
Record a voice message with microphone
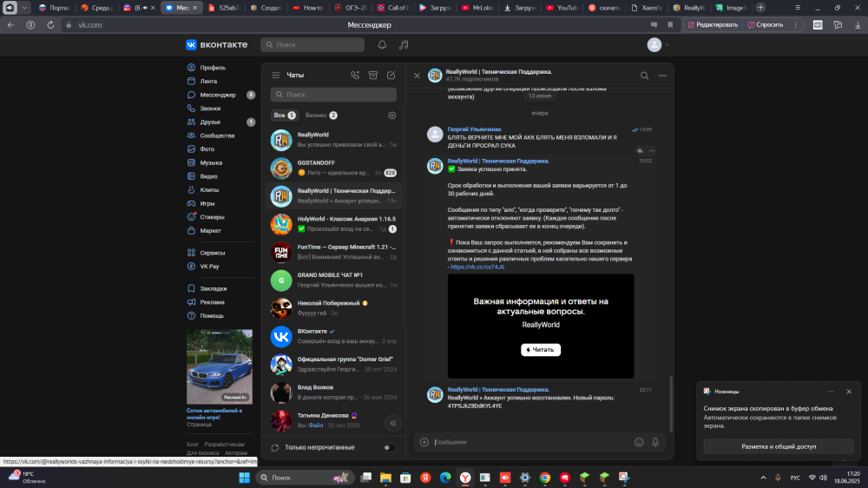pos(655,442)
